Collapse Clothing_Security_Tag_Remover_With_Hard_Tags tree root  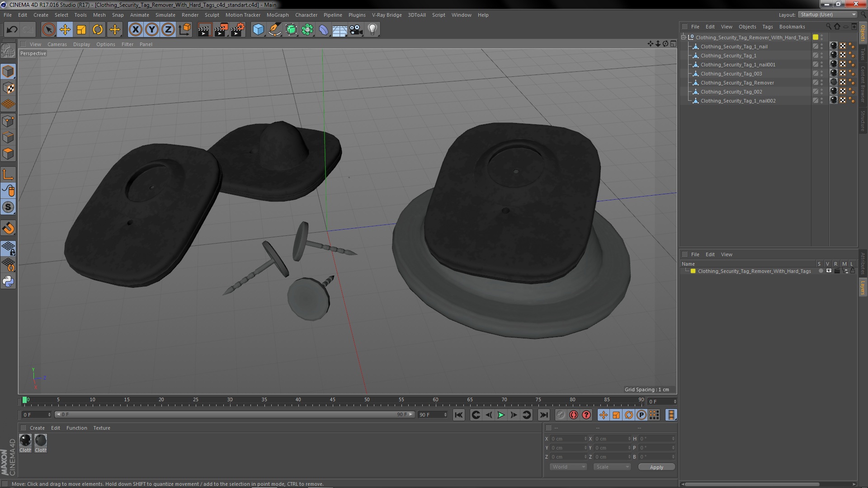pos(684,38)
